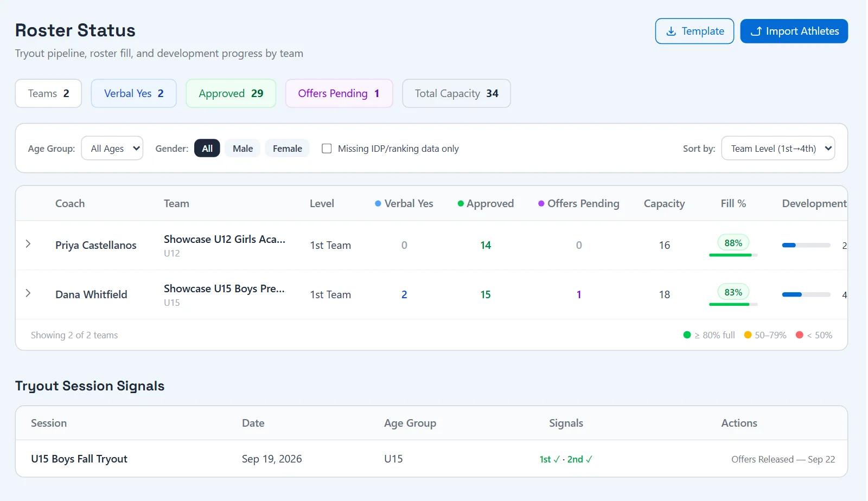Click the fill progress bar under 88%
Screen dimensions: 868x501
[733, 255]
